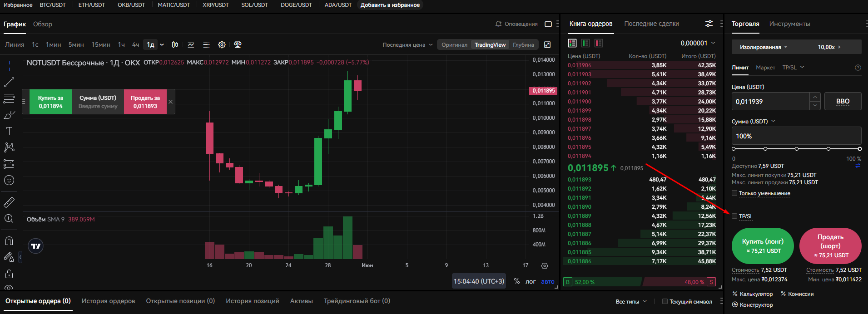Open the 0,000001 price grouping dropdown
This screenshot has height=314, width=868.
click(x=698, y=43)
